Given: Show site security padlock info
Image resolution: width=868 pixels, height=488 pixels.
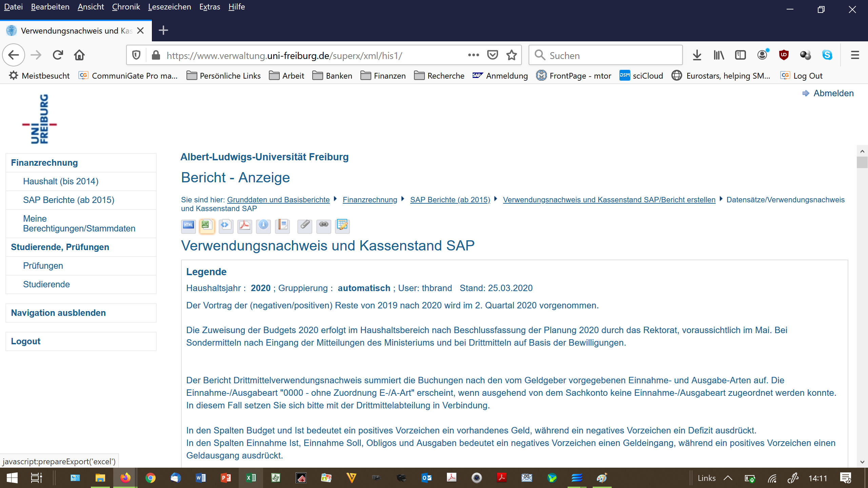Looking at the screenshot, I should [x=156, y=55].
